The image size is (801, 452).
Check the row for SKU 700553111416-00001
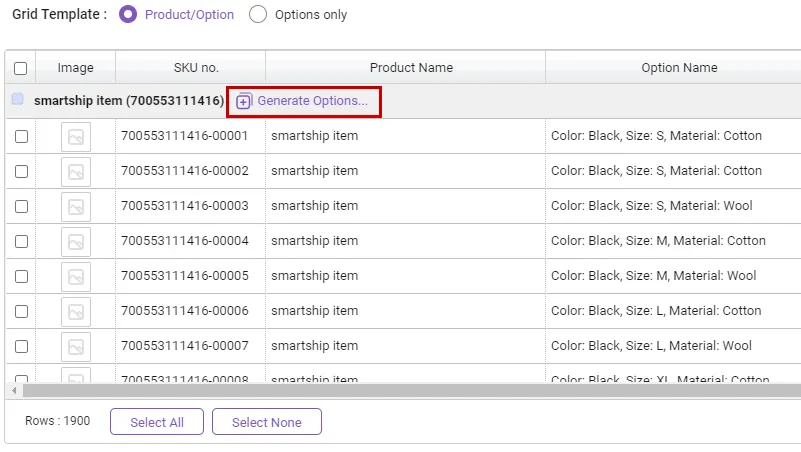click(x=21, y=136)
